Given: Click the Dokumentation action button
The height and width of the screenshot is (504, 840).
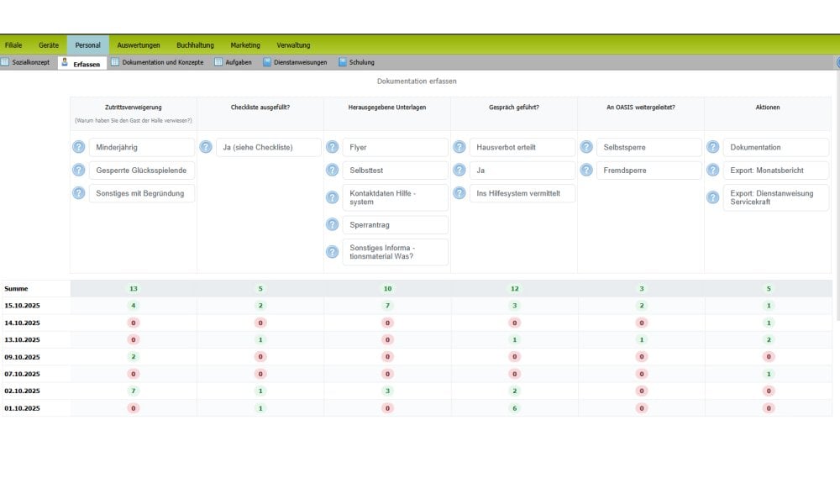Looking at the screenshot, I should [x=775, y=147].
